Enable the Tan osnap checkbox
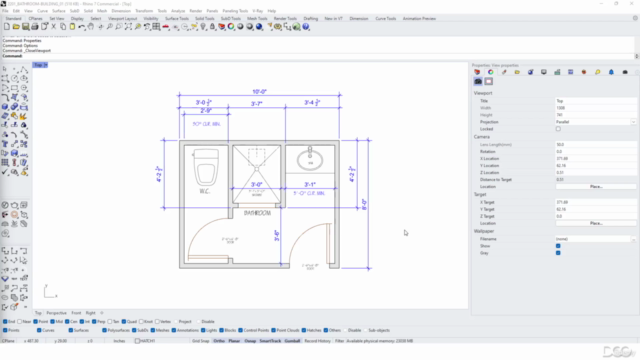640x360 pixels. [x=109, y=322]
